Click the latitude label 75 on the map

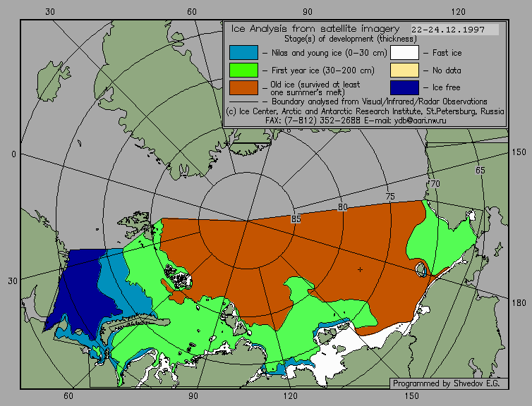pos(390,196)
